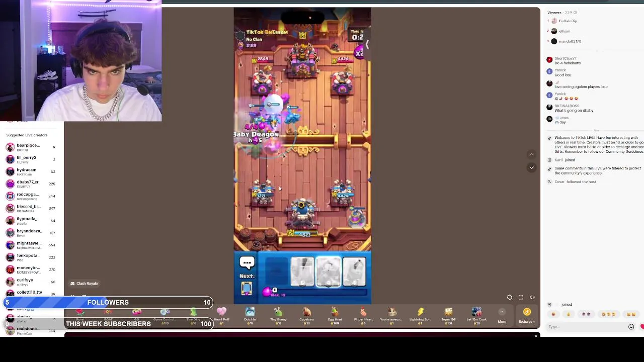Open lill_perry2's suggested live

(x=30, y=159)
